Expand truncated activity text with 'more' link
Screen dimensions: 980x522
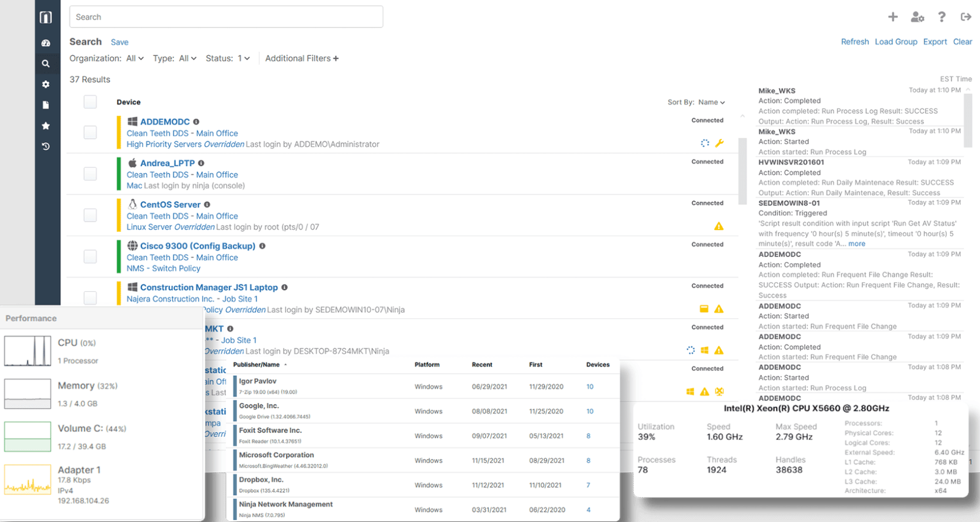pyautogui.click(x=857, y=244)
